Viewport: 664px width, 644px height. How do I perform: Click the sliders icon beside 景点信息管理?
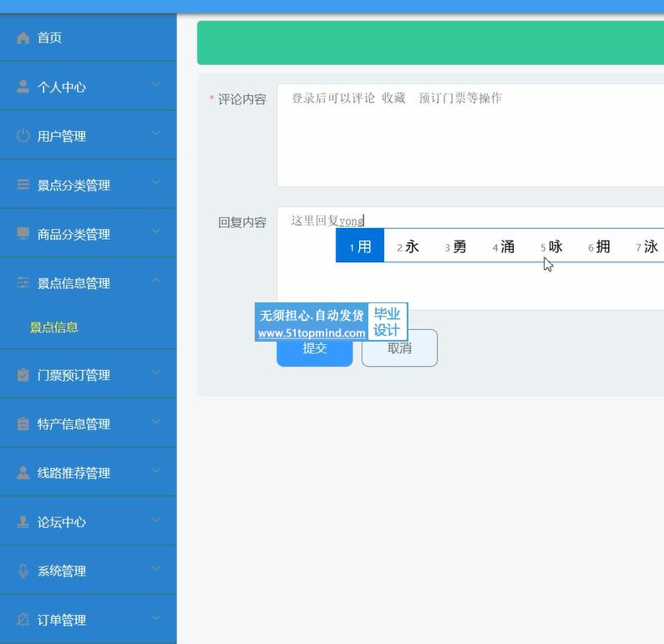click(x=23, y=283)
